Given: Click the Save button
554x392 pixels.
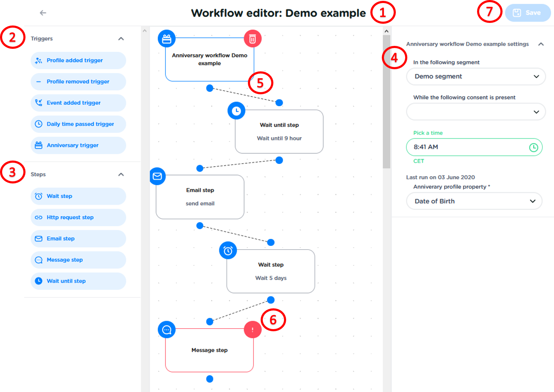Looking at the screenshot, I should click(x=527, y=13).
